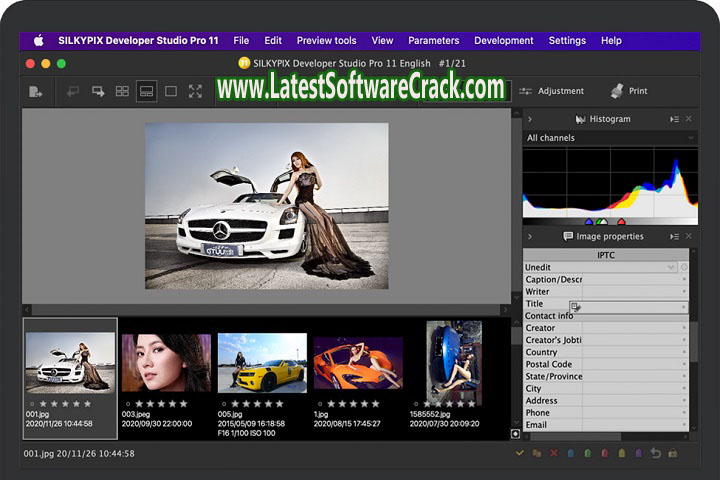Select the single preview display mode
The image size is (720, 480).
[x=171, y=91]
